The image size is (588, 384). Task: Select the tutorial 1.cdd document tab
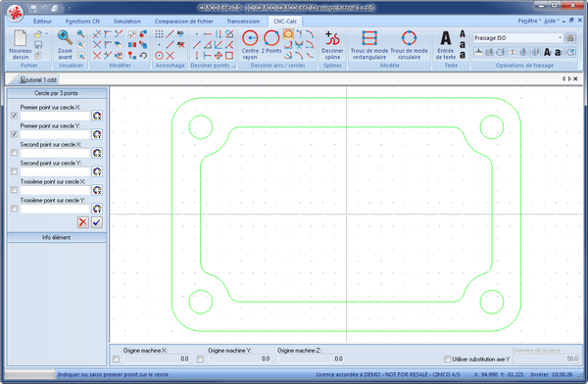38,79
